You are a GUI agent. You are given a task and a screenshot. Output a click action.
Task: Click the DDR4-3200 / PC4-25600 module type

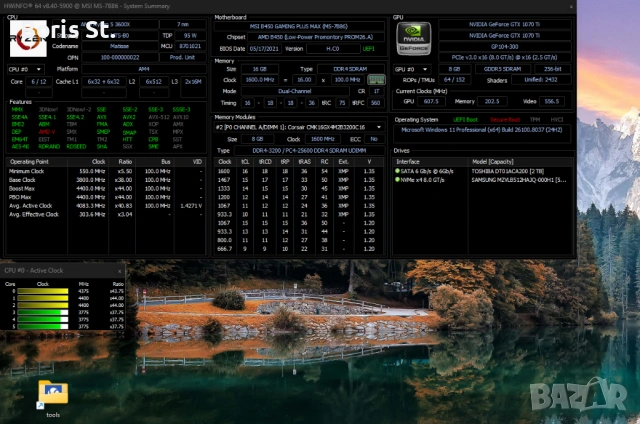coord(309,151)
